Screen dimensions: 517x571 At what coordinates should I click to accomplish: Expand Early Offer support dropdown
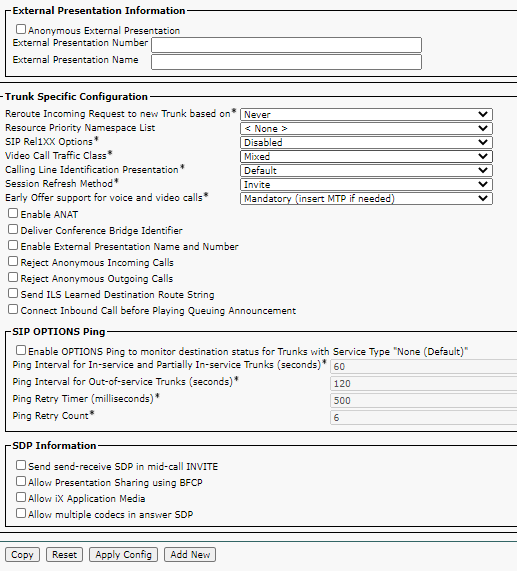(366, 199)
